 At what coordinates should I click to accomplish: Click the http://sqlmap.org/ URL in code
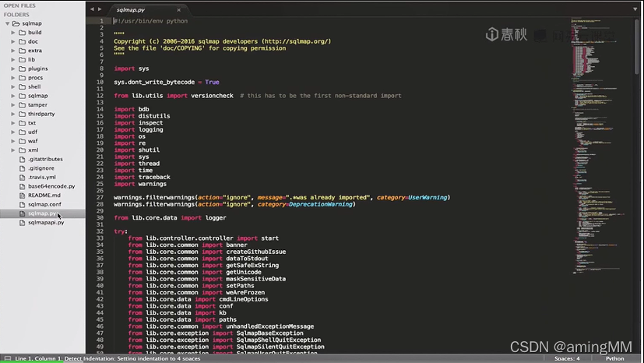coord(294,41)
